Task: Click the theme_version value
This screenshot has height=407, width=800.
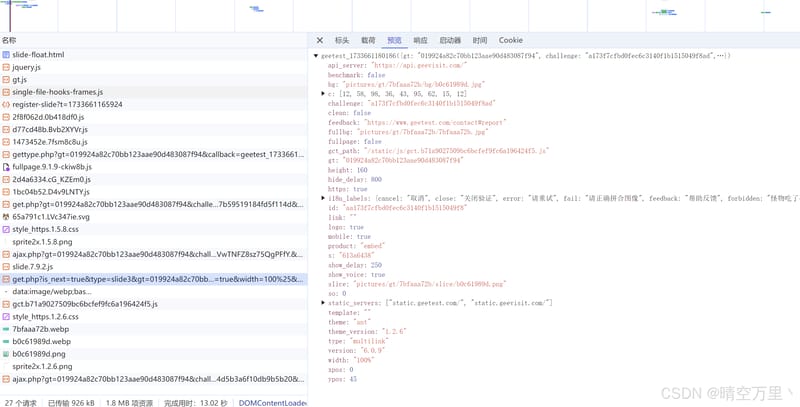Action: (x=392, y=332)
